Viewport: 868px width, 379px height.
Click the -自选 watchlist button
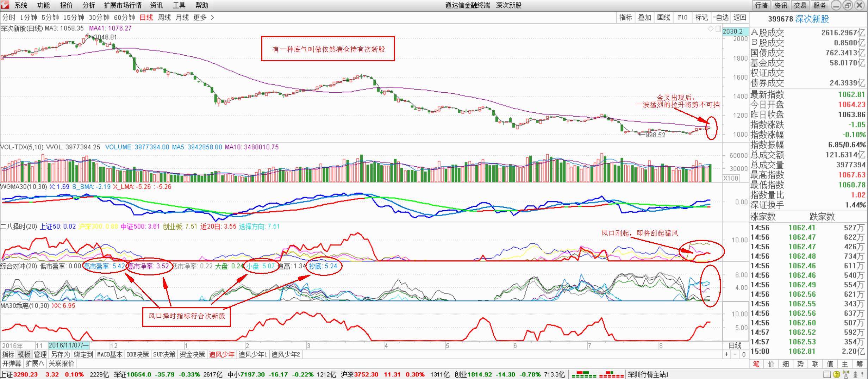[720, 18]
